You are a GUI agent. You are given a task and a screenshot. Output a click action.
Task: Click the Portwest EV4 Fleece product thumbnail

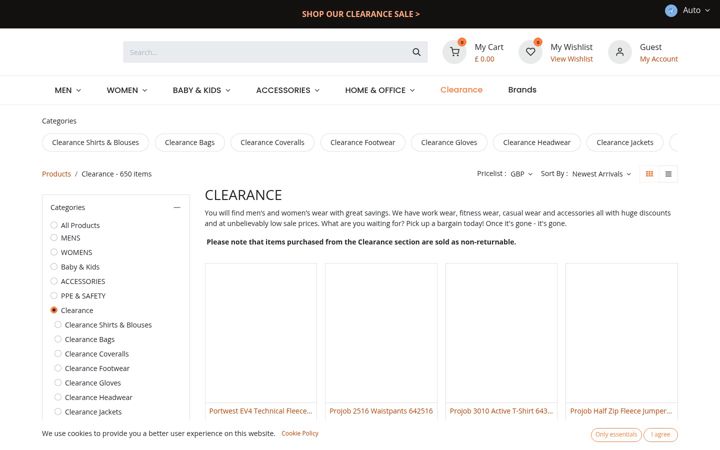(x=261, y=333)
